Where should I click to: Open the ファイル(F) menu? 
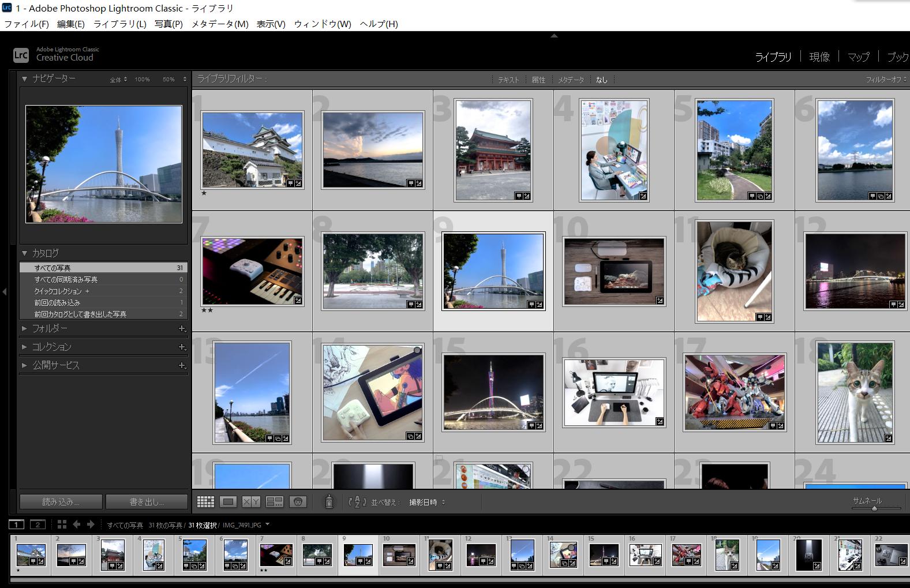[x=27, y=24]
